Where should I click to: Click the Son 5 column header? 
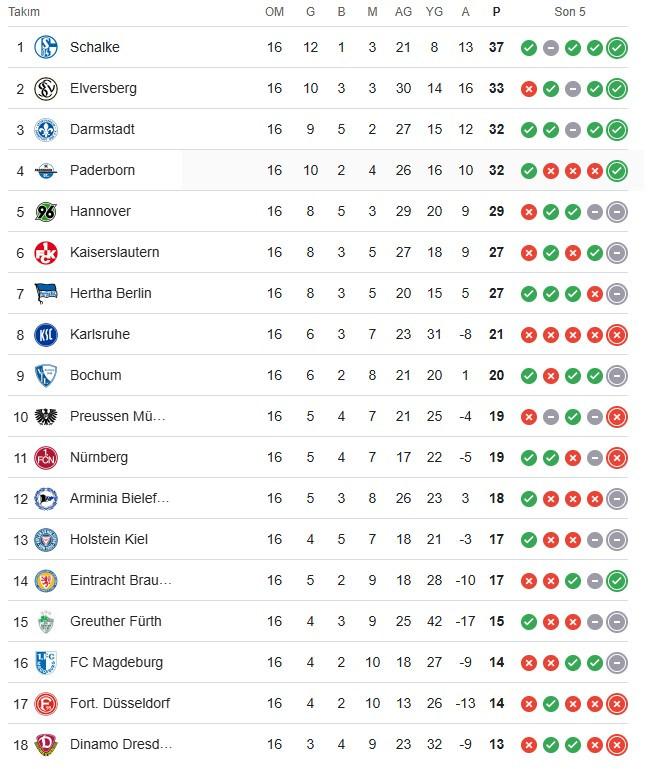point(570,12)
